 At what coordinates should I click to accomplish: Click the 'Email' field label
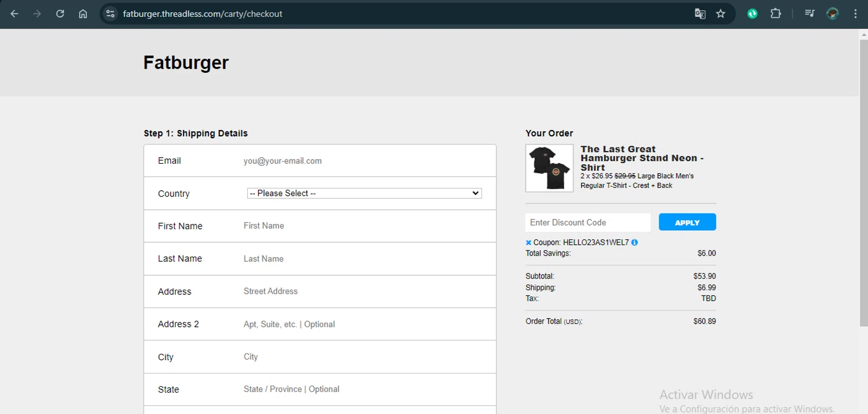[170, 161]
